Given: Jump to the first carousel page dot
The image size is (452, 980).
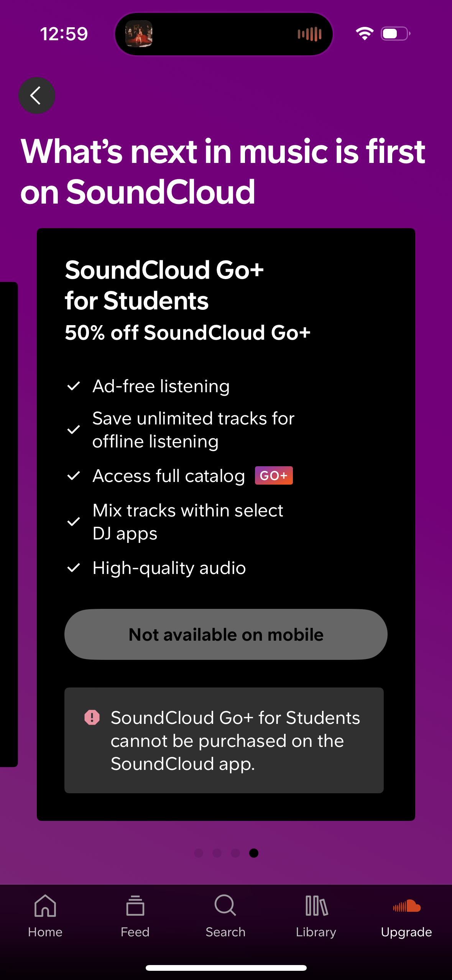Looking at the screenshot, I should tap(199, 853).
